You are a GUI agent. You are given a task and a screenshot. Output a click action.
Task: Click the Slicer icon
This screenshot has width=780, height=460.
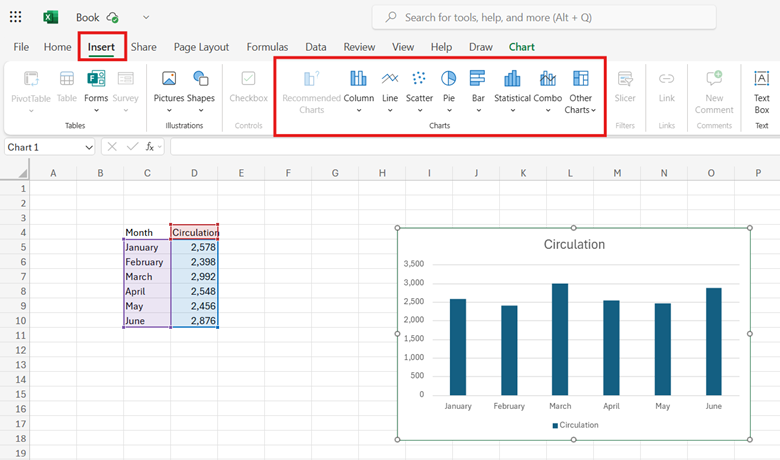click(625, 79)
